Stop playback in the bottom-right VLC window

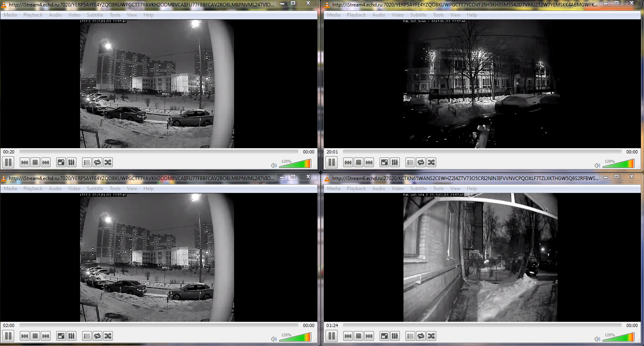pyautogui.click(x=359, y=336)
